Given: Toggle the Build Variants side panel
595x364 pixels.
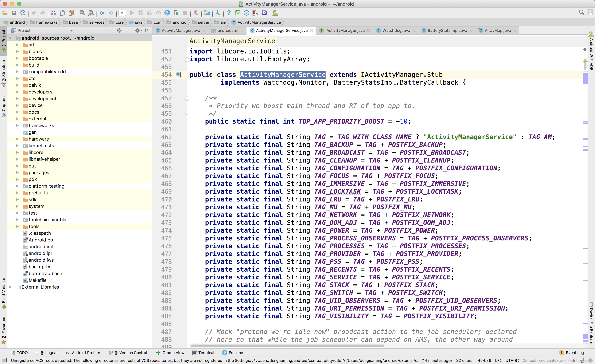Looking at the screenshot, I should (4, 294).
